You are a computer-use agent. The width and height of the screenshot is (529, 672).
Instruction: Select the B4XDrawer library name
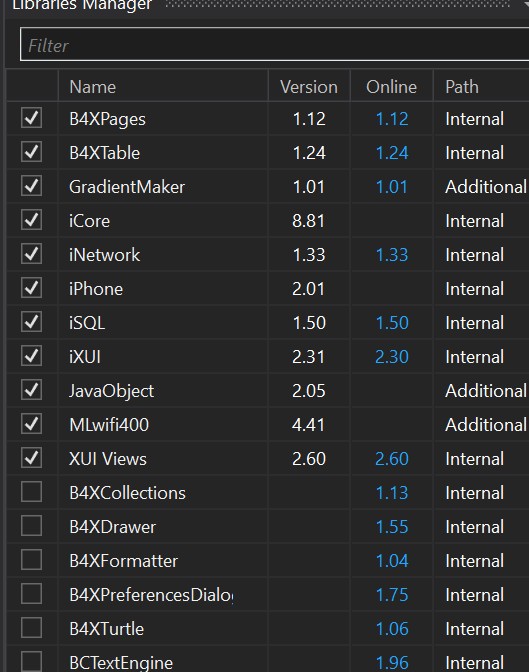112,527
